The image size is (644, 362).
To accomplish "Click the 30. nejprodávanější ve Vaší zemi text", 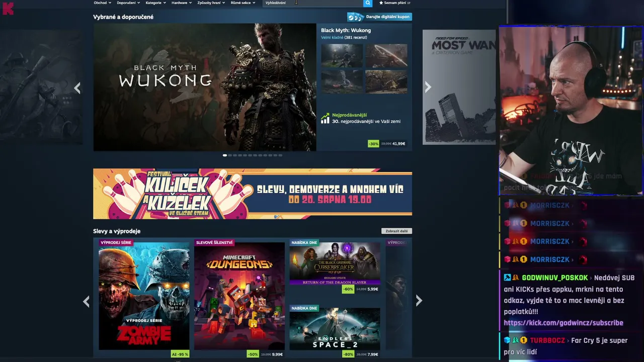I will 366,121.
